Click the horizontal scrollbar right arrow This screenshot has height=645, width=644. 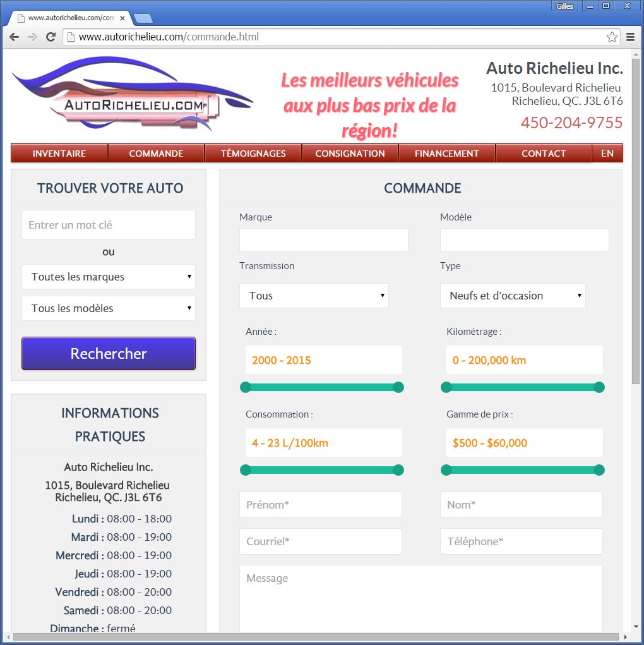tap(626, 637)
